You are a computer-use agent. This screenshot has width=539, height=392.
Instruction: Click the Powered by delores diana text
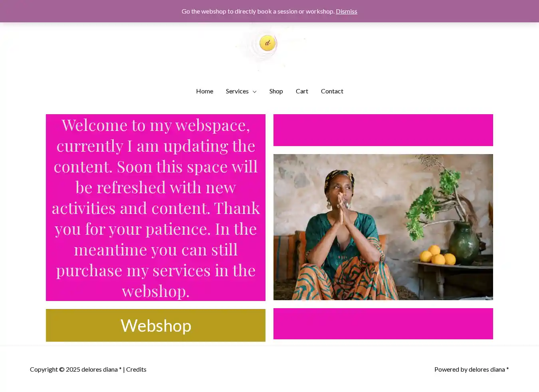pos(472,369)
